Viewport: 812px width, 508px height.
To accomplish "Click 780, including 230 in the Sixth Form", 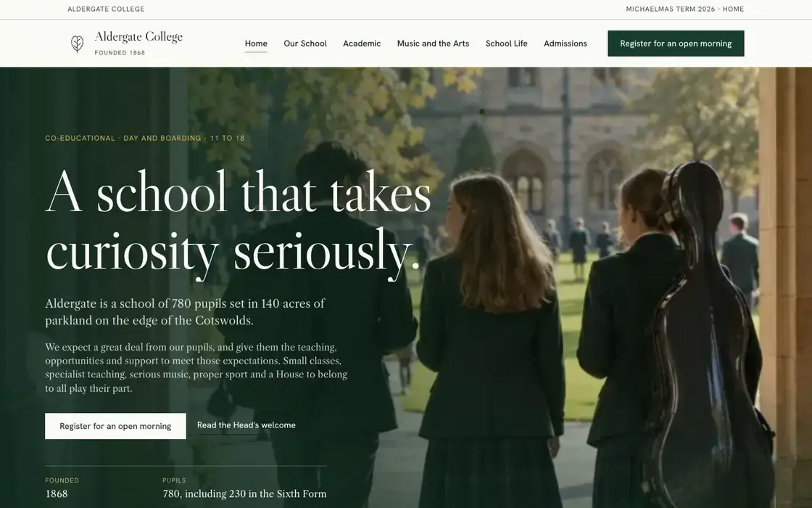I will coord(244,494).
